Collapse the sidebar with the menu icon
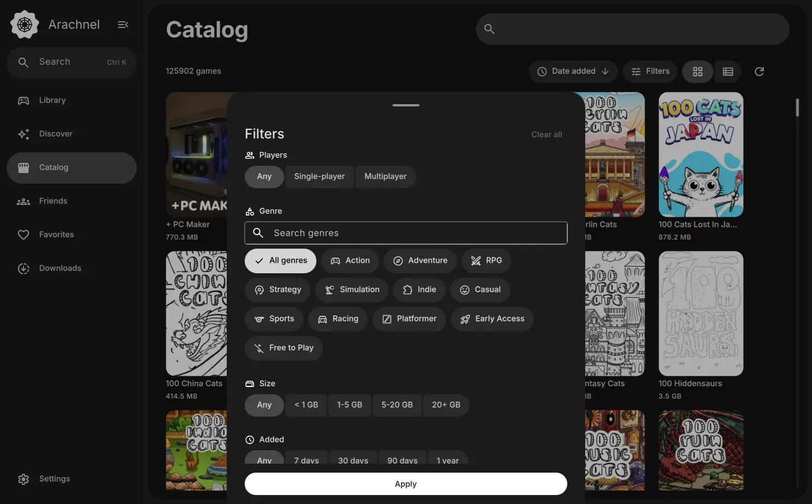 point(123,25)
